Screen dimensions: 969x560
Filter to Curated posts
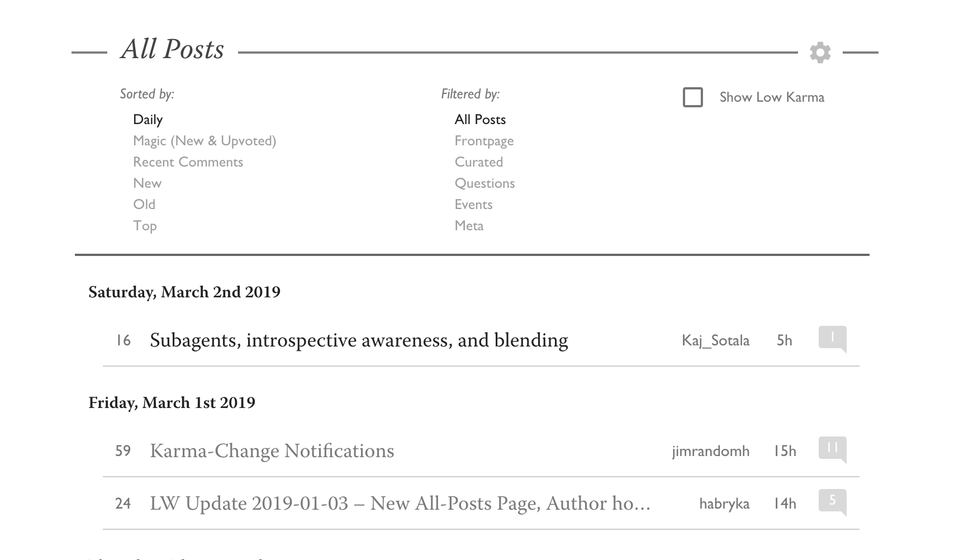tap(478, 162)
